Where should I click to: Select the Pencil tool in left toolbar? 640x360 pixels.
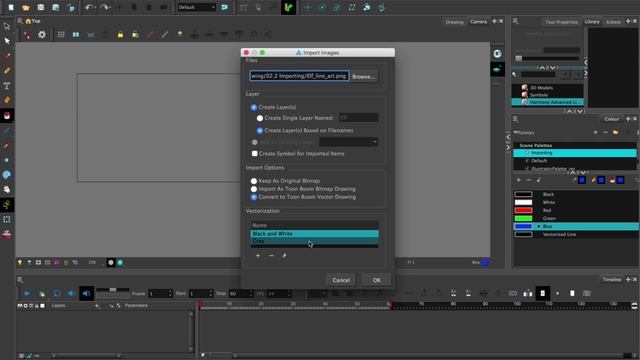click(7, 71)
